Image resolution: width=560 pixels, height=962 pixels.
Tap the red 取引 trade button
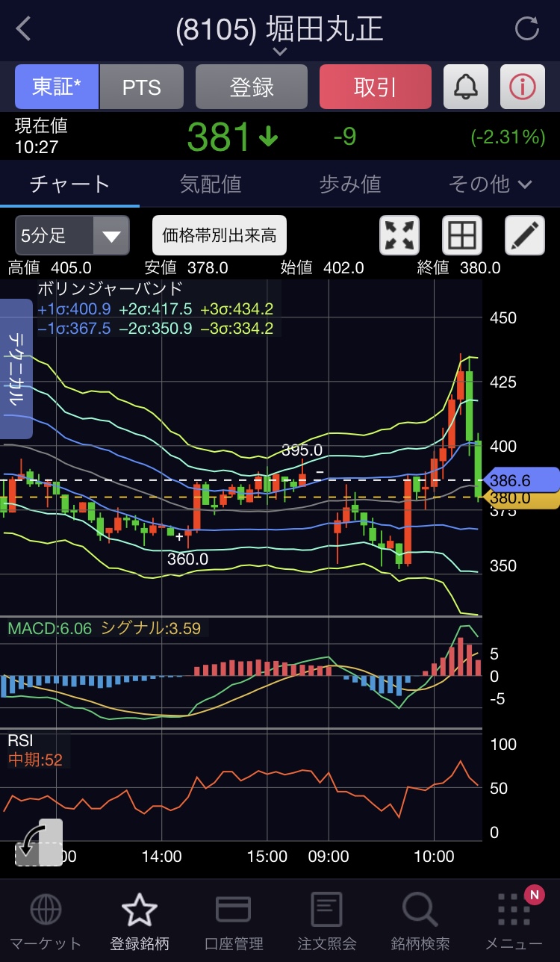tap(376, 87)
